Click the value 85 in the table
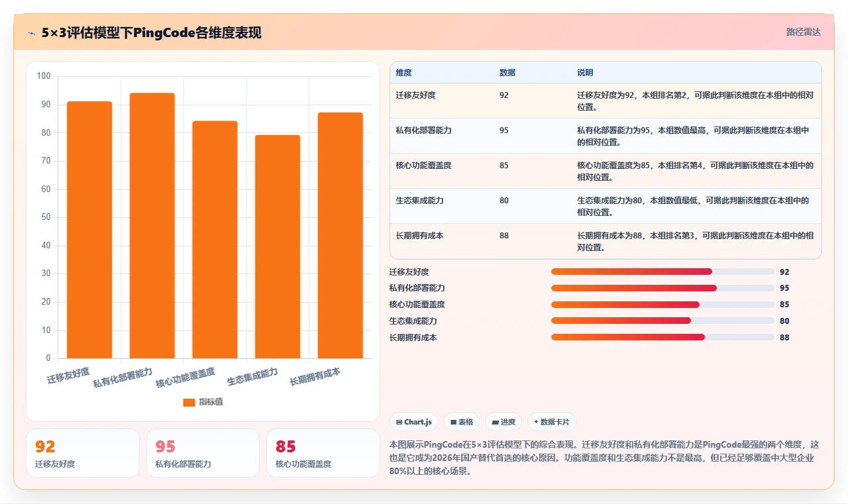Viewport: 848px width, 504px height. pyautogui.click(x=504, y=166)
